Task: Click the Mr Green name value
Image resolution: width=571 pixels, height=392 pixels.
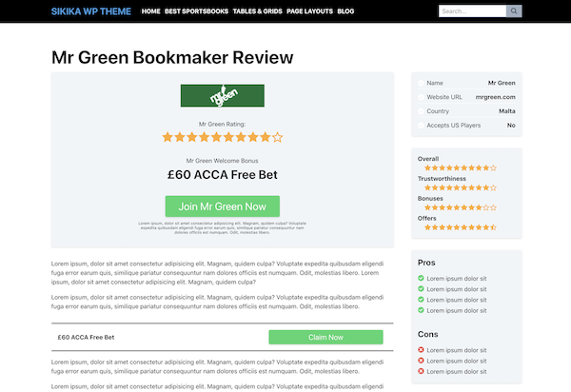Action: [502, 83]
